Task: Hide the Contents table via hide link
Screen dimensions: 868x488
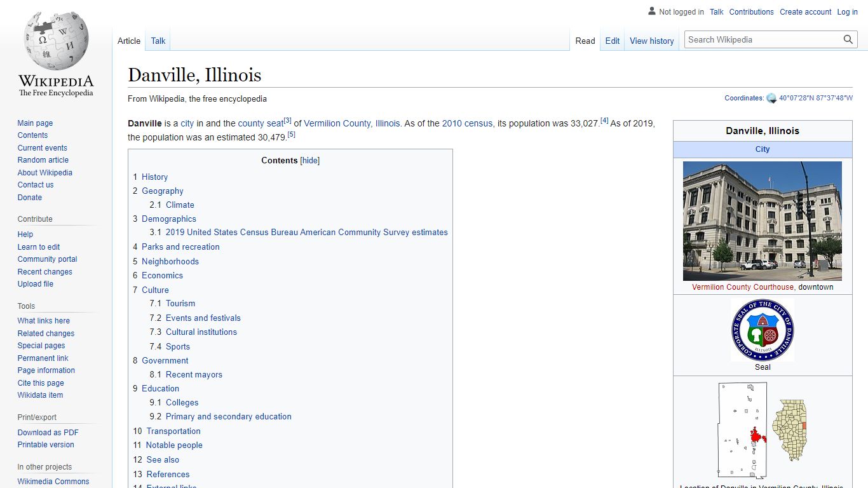Action: [x=309, y=161]
